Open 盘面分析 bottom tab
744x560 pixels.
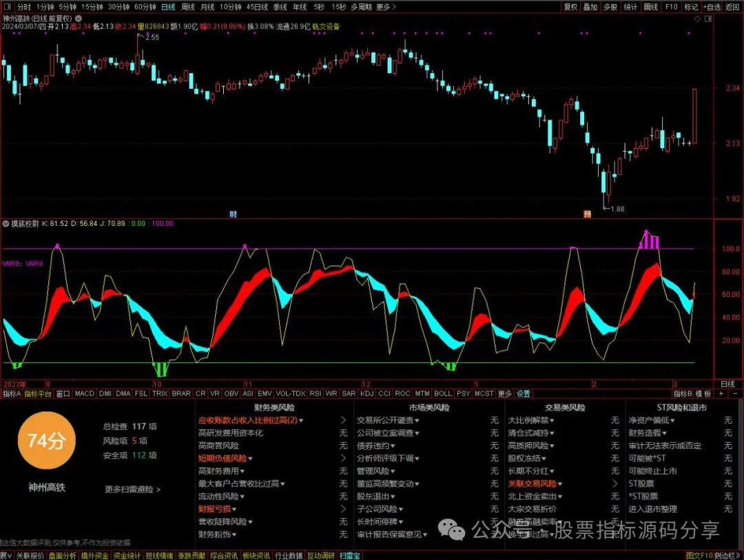62,555
